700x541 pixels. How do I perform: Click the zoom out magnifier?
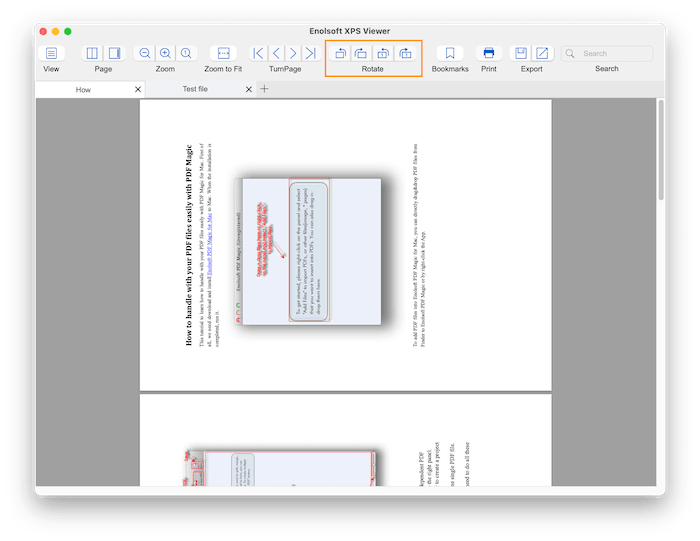pyautogui.click(x=145, y=53)
